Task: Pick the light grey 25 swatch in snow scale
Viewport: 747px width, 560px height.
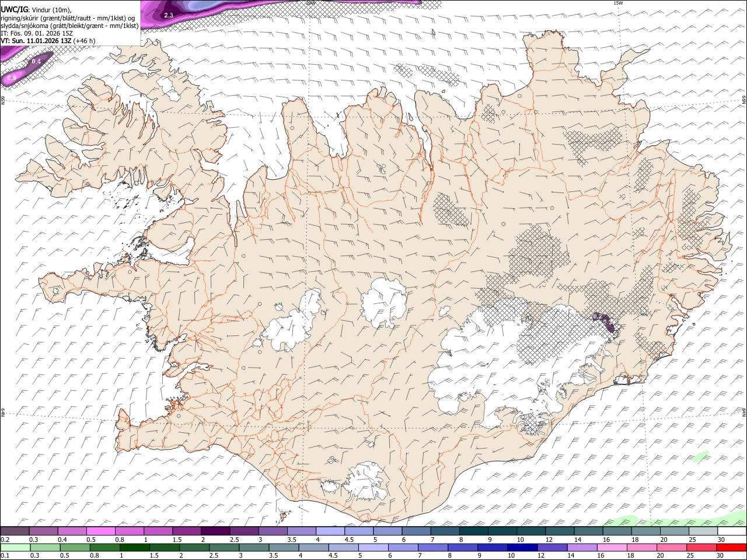Action: (x=703, y=531)
